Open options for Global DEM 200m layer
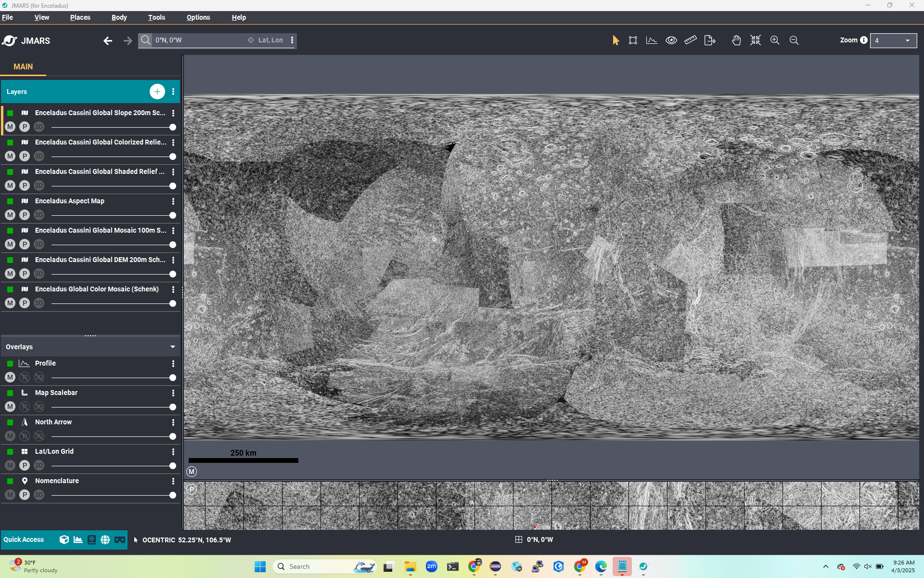Image resolution: width=924 pixels, height=578 pixels. 173,260
